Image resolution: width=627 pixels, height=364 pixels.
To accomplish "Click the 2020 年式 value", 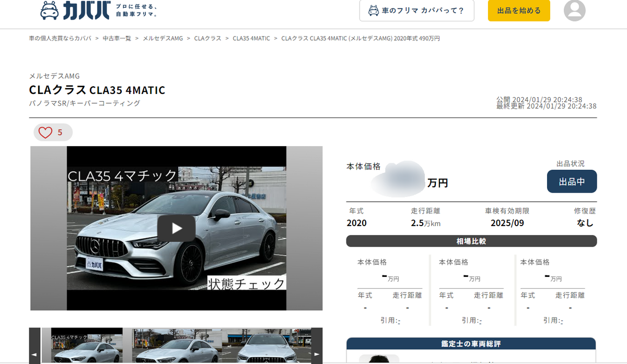I will [x=357, y=223].
